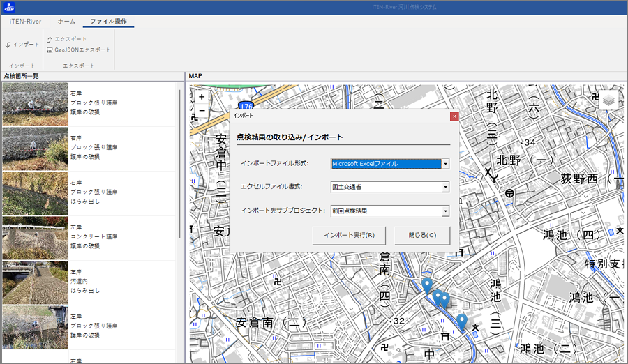Image resolution: width=628 pixels, height=364 pixels.
Task: Click the 安倉南（二） map label
Action: click(271, 322)
